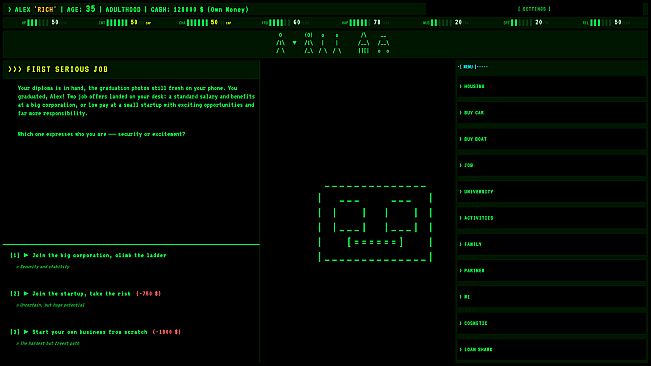The image size is (651, 366).
Task: Expand the Housing menu section
Action: coord(551,86)
